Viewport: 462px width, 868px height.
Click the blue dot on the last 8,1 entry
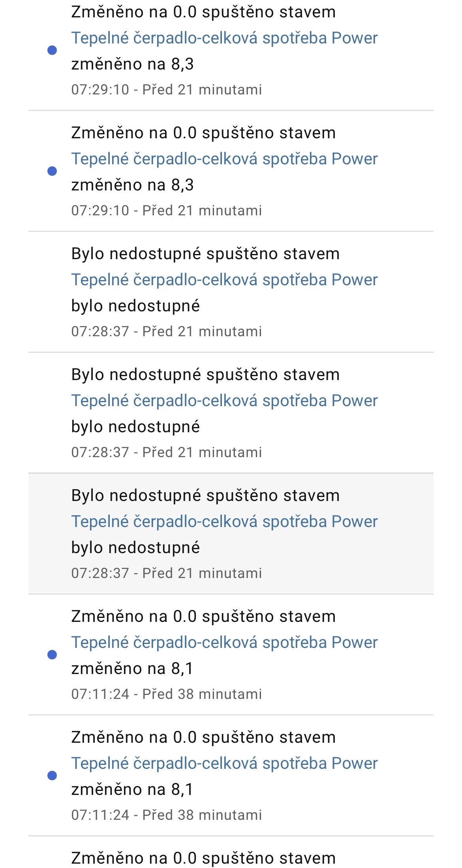pyautogui.click(x=52, y=776)
